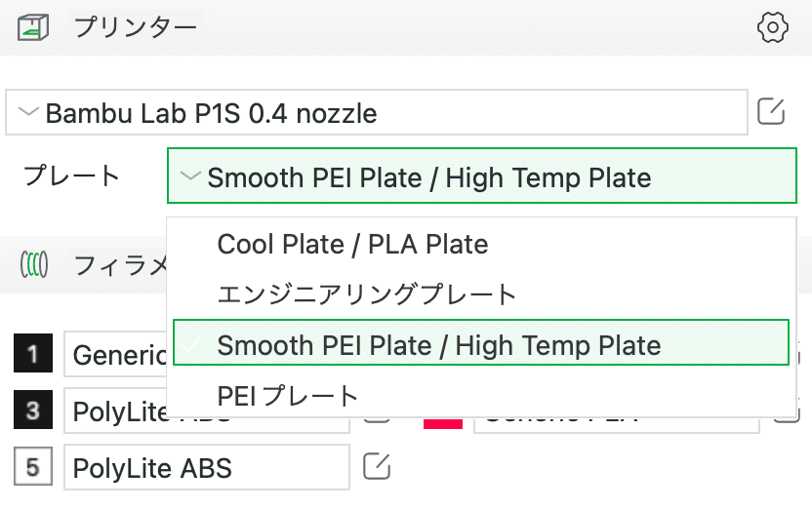Edit the Bambu Lab P1S printer preset

point(771,111)
